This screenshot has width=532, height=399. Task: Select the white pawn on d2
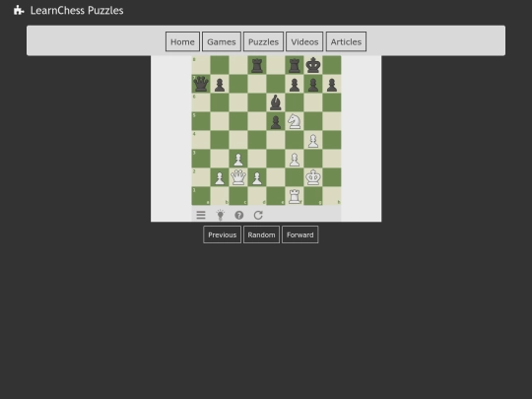[x=257, y=177]
